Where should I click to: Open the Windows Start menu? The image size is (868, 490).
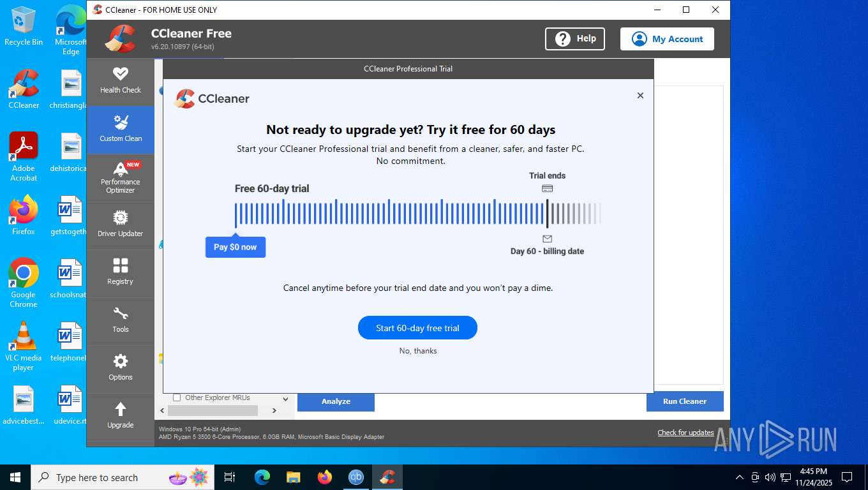15,477
